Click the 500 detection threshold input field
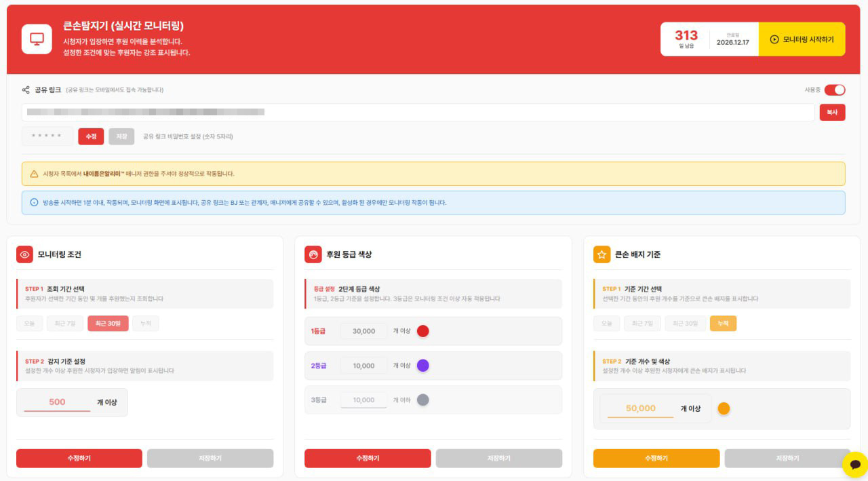The height and width of the screenshot is (481, 868). [x=57, y=402]
